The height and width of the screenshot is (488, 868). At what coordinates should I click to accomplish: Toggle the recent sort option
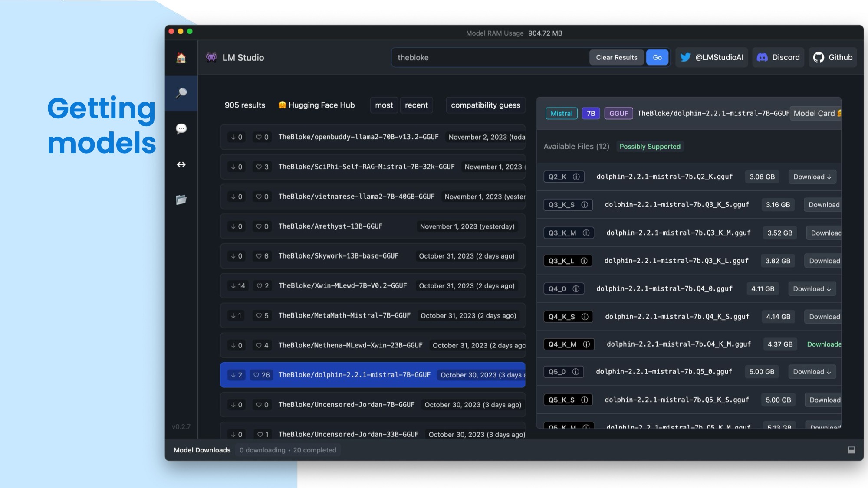(416, 105)
